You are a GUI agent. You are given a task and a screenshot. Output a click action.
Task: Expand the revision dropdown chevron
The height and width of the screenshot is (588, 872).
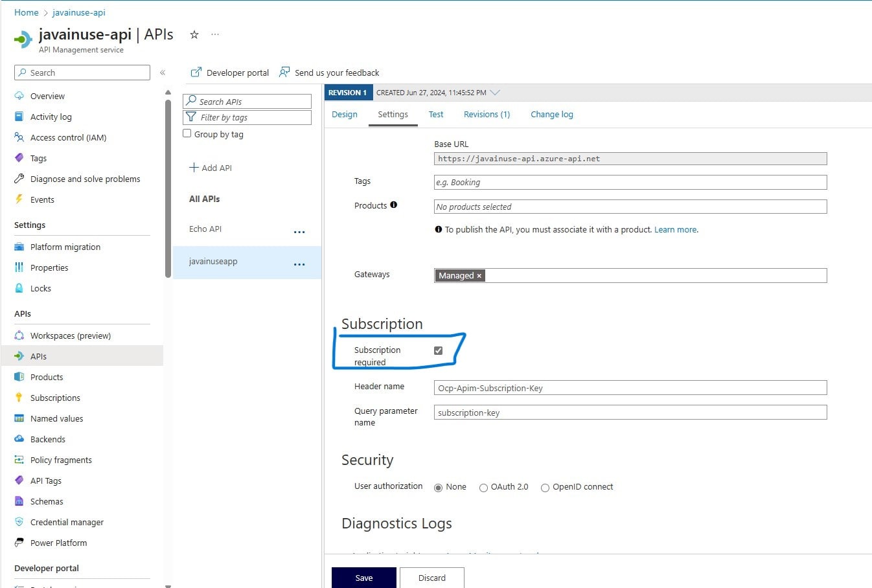click(495, 93)
